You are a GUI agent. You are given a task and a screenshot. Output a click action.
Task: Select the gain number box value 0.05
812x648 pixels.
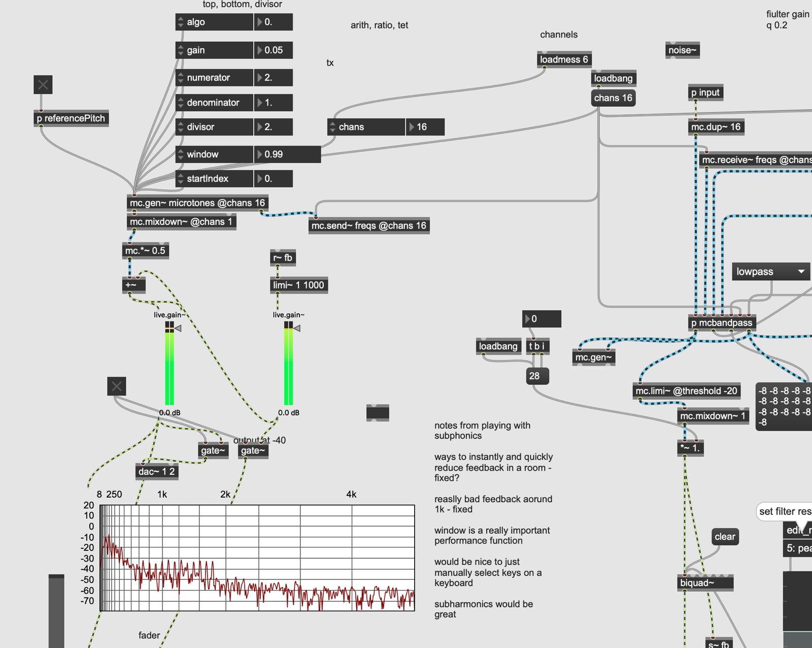(x=274, y=50)
